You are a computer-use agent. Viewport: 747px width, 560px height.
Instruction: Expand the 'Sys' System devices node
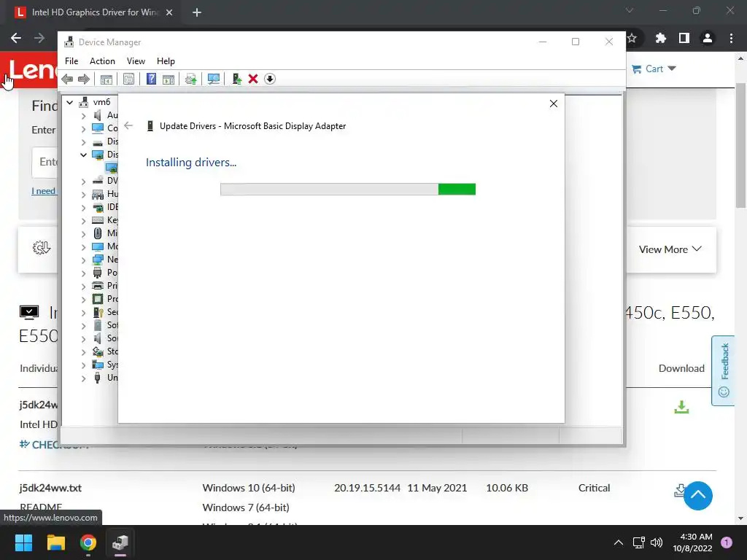(83, 365)
